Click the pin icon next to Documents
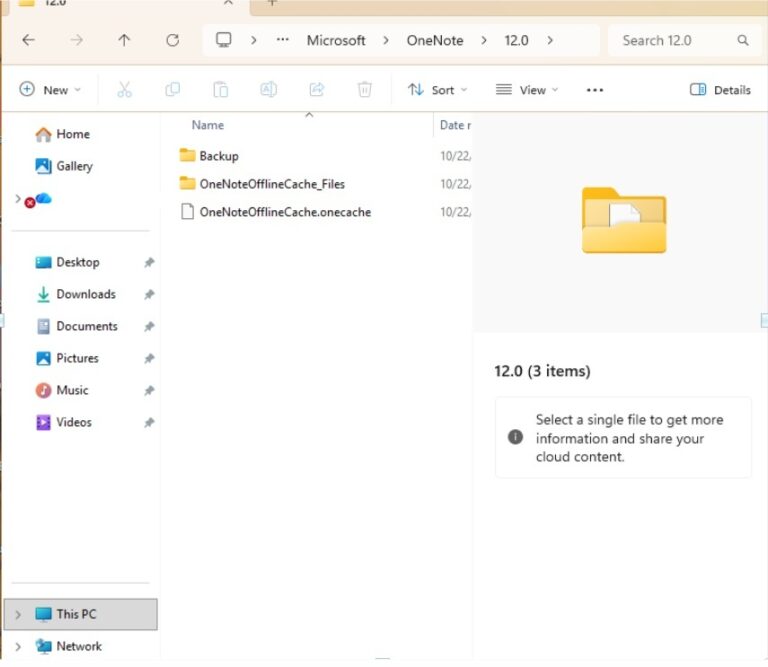The width and height of the screenshot is (768, 667). [149, 326]
